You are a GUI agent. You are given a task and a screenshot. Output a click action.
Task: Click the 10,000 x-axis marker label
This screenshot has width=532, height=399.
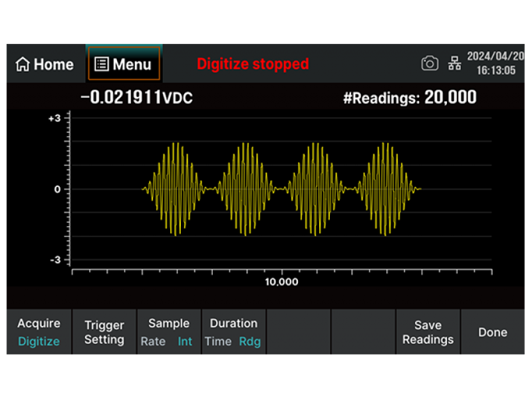coord(282,282)
